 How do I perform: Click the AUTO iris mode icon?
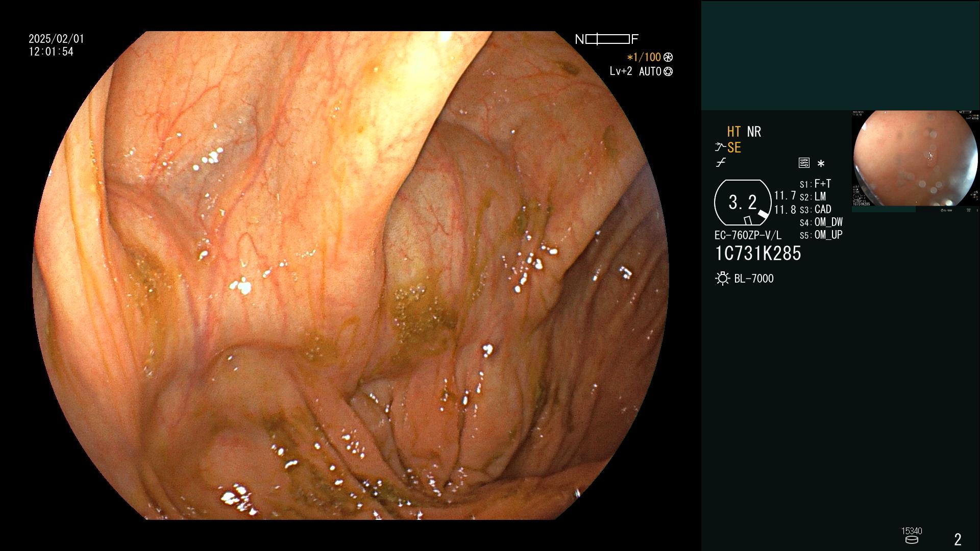[x=668, y=71]
